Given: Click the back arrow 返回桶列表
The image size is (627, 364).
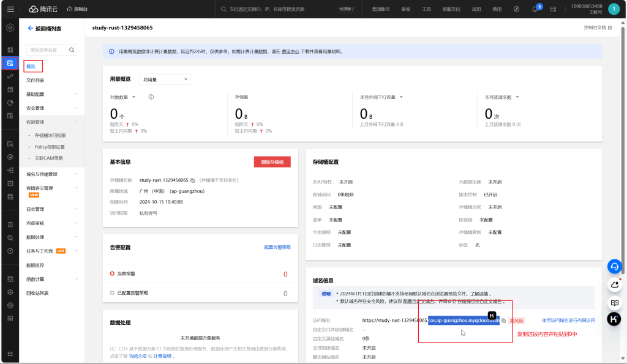Looking at the screenshot, I should pyautogui.click(x=31, y=29).
